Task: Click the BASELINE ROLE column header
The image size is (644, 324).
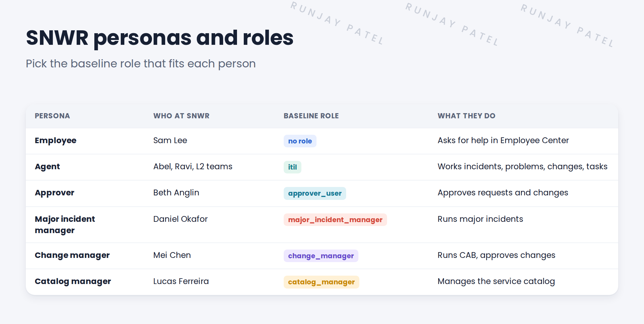Action: tap(311, 116)
